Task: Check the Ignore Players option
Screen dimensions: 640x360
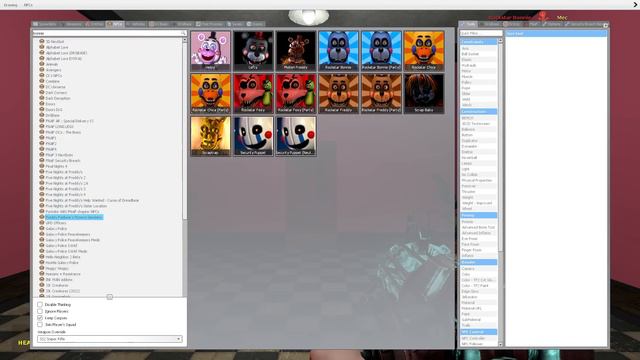Action: [x=40, y=311]
